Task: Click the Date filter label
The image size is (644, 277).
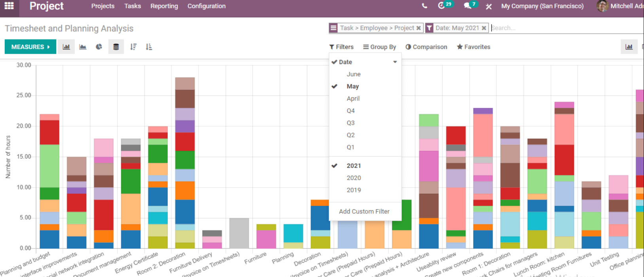Action: 345,62
